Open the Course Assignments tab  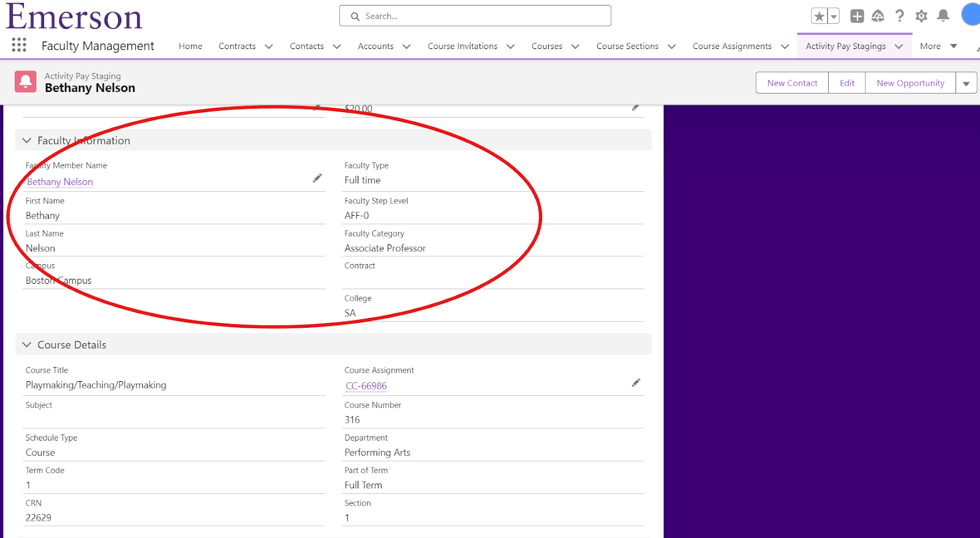[x=732, y=46]
